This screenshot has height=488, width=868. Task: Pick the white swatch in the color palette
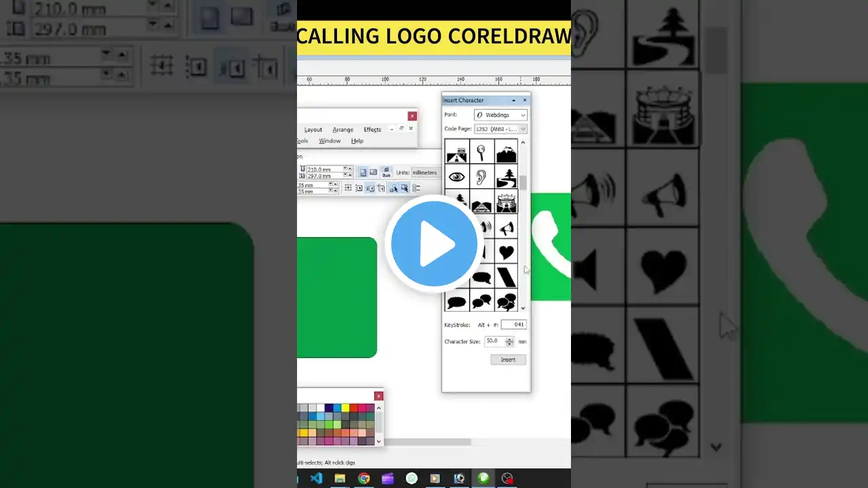pyautogui.click(x=319, y=407)
